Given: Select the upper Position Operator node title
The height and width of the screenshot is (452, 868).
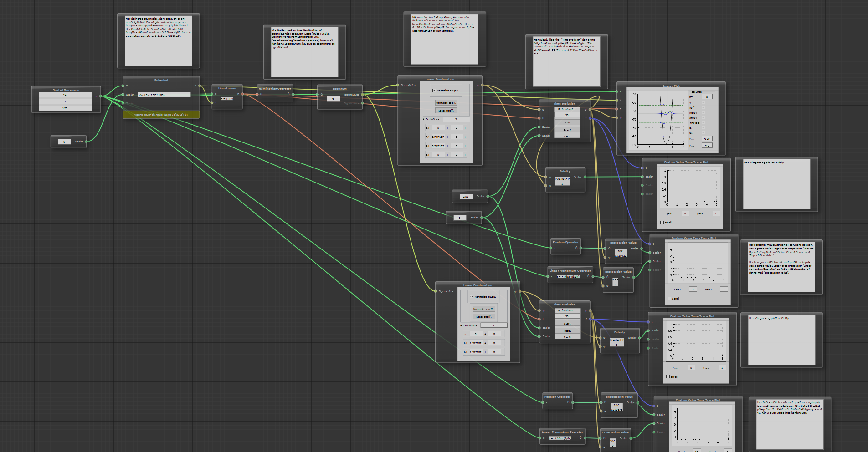Looking at the screenshot, I should (x=565, y=242).
